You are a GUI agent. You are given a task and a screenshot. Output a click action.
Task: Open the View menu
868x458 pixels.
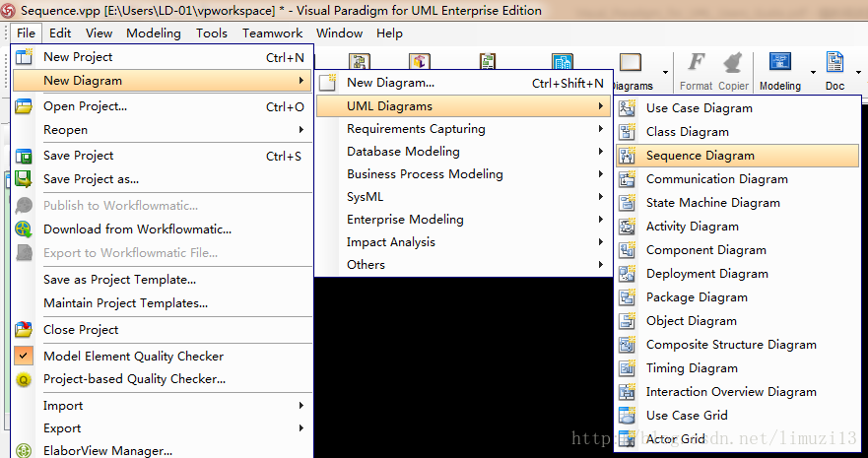click(x=100, y=33)
